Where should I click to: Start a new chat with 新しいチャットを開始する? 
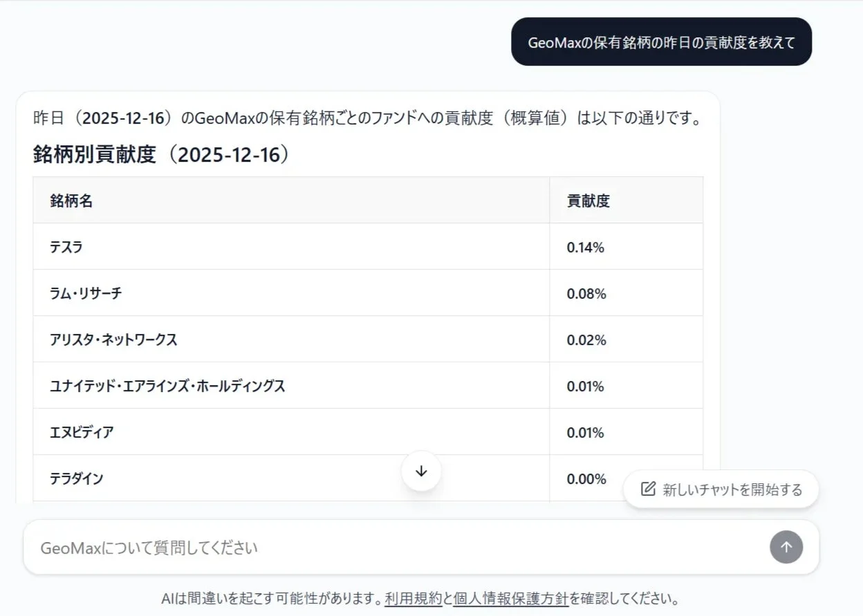pyautogui.click(x=721, y=489)
